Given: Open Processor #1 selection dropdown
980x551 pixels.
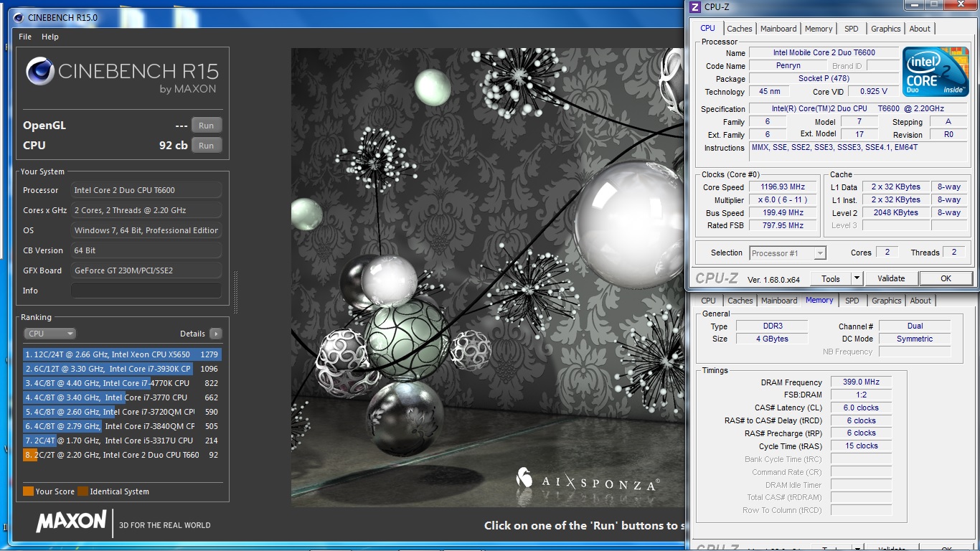Looking at the screenshot, I should click(788, 253).
